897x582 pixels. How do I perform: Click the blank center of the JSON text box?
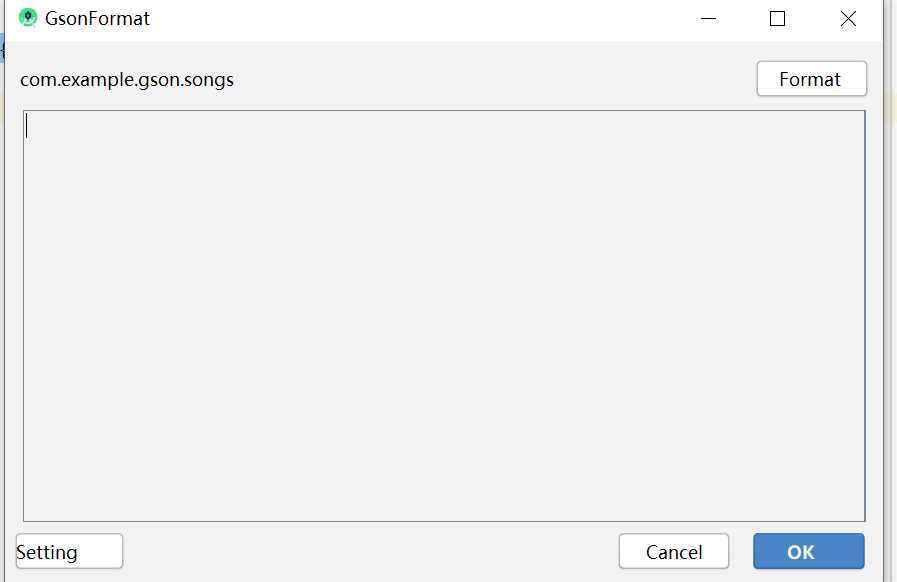click(444, 316)
